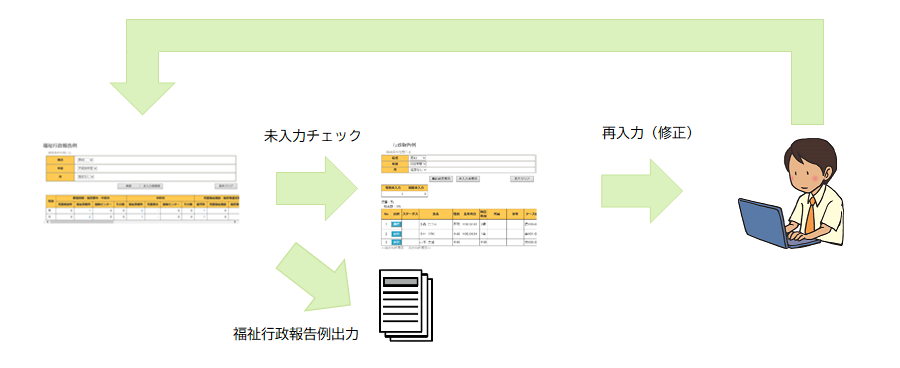Select the blue button in table row 2
The width and height of the screenshot is (900, 368).
396,234
